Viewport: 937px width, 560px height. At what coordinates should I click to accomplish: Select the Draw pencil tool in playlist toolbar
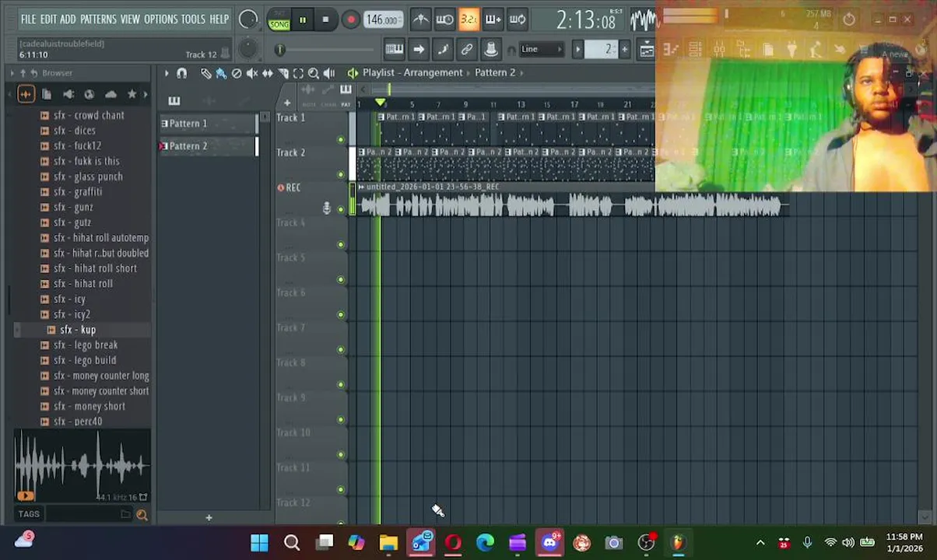click(x=205, y=73)
